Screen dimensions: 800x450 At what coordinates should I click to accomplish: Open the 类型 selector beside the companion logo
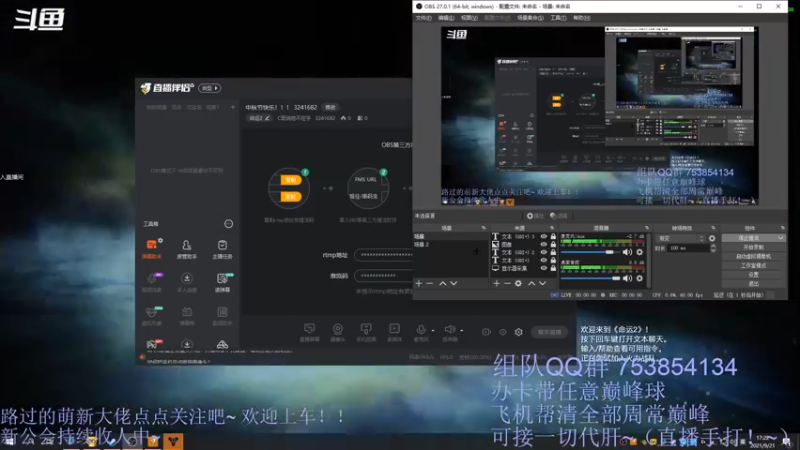(x=209, y=88)
